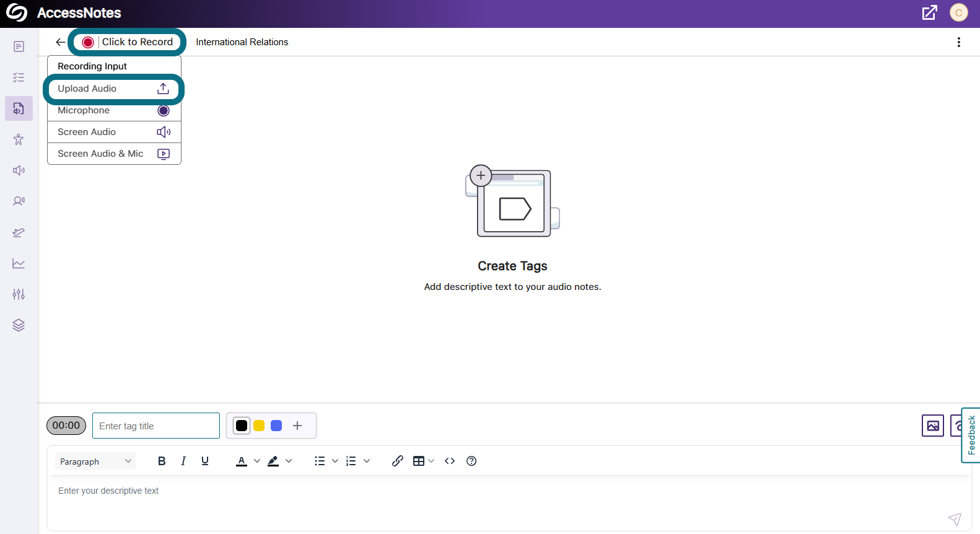Viewport: 980px width, 534px height.
Task: Expand the bullet list style chevron
Action: [335, 461]
